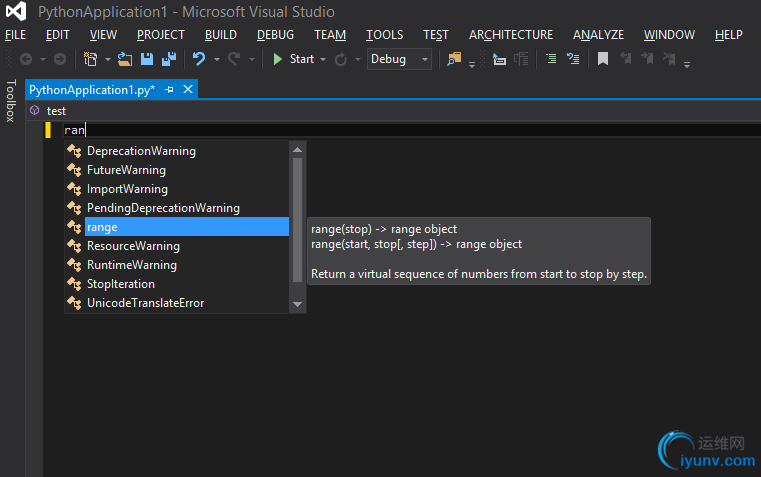Viewport: 761px width, 477px height.
Task: Click the Visual Studio logo icon
Action: click(16, 11)
